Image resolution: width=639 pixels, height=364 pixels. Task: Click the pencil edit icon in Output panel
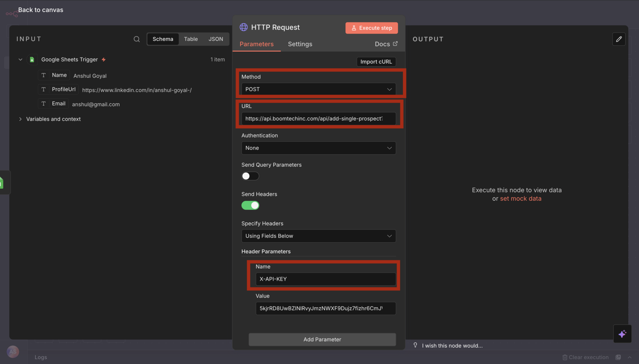pos(619,39)
